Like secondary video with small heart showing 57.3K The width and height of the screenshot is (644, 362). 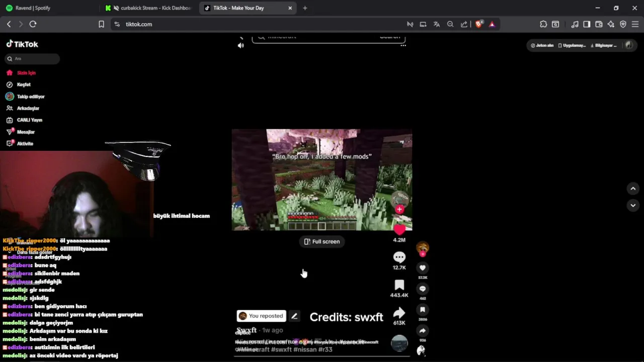[x=423, y=268]
